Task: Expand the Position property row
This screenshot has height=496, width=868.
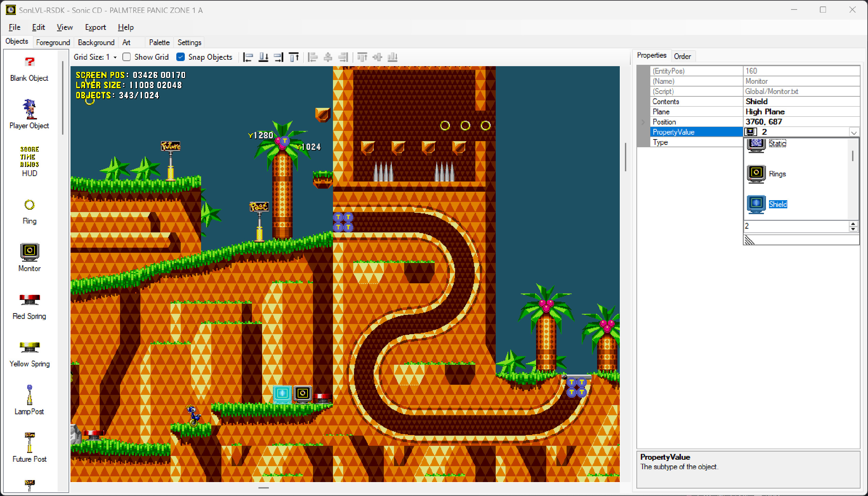Action: (643, 122)
